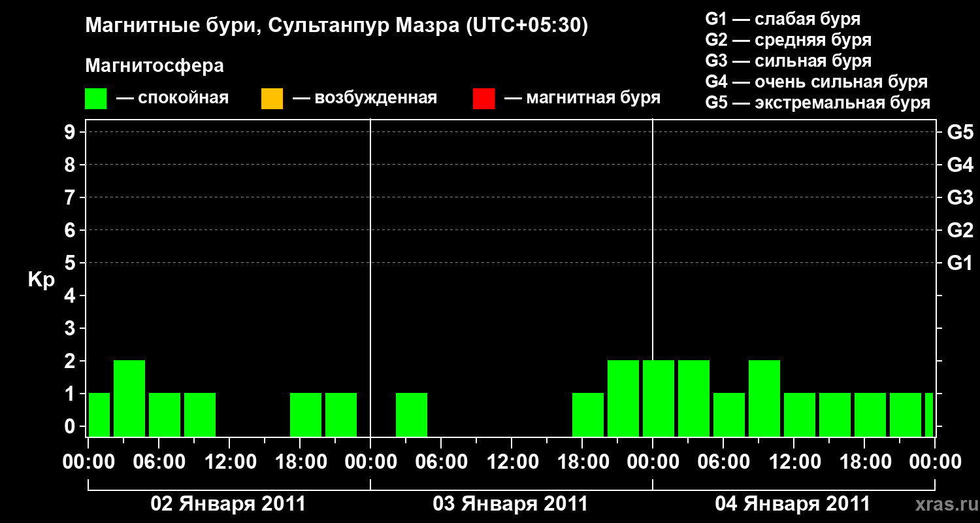Viewport: 980px width, 523px height.
Task: Select the lone early-morning bar on 03 Января
Action: tap(412, 414)
